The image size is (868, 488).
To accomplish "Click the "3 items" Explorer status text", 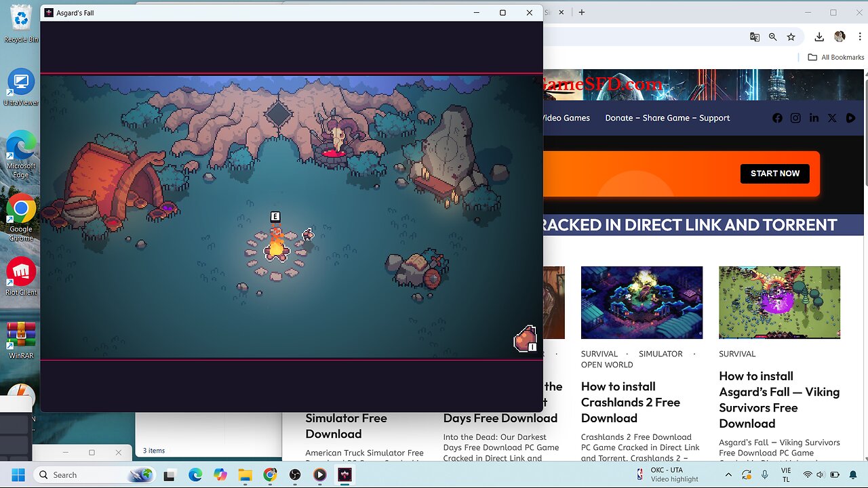I will coord(154,451).
